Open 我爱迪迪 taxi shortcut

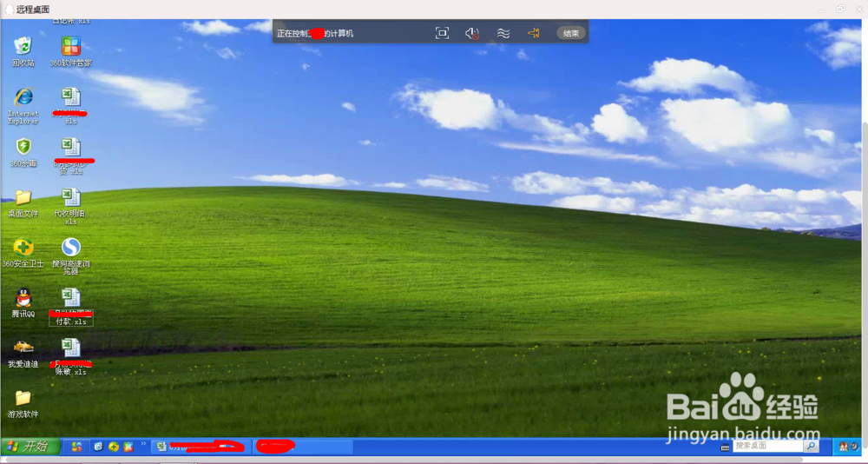coord(23,354)
